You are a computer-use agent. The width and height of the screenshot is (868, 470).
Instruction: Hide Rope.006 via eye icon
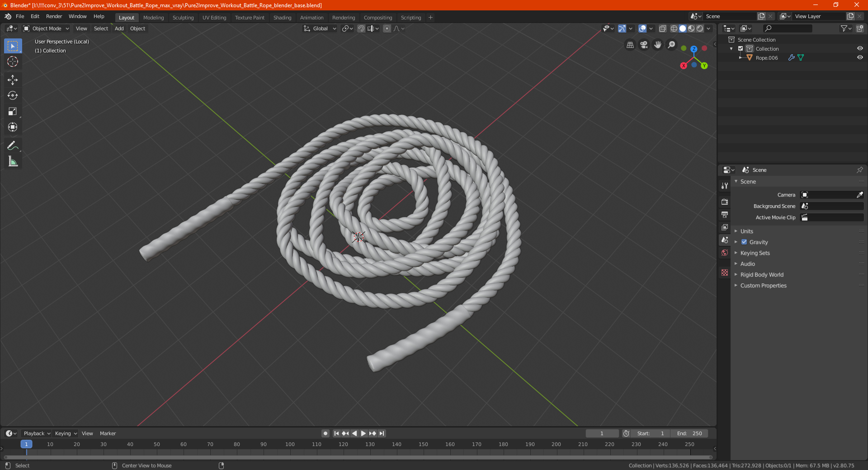860,57
